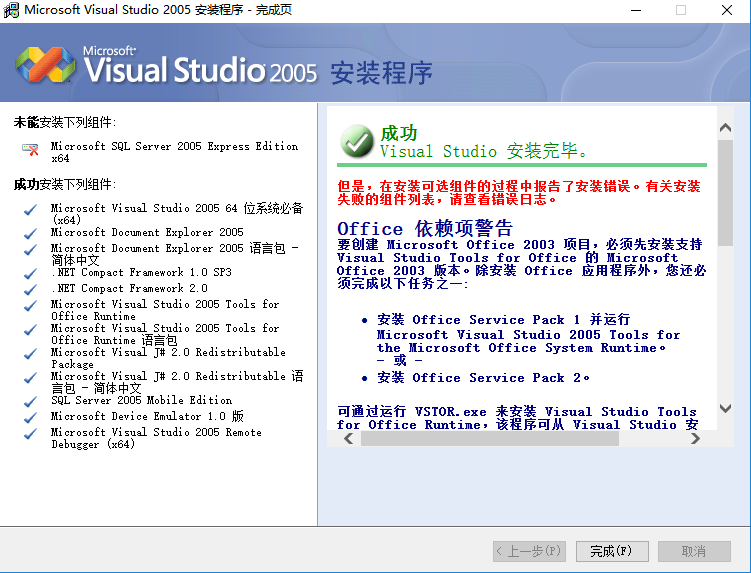751x573 pixels.
Task: Select .NET Compact Framework 1.0 SP3 entry
Action: coord(141,272)
